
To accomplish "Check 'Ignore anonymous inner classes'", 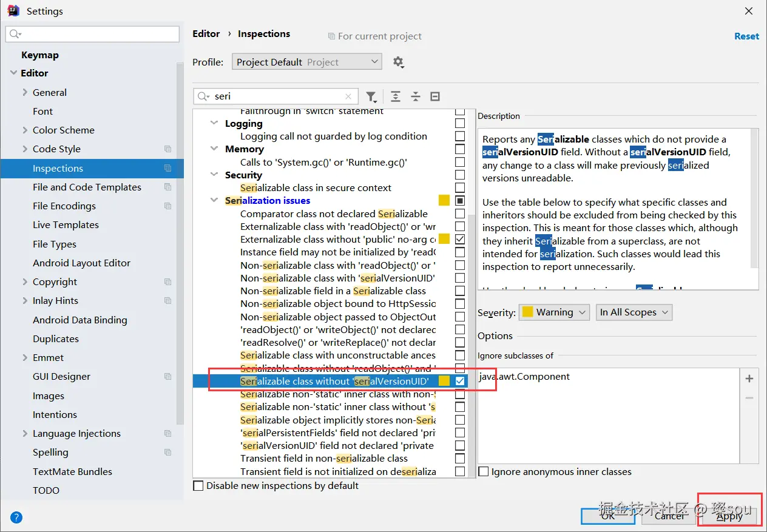I will (484, 471).
